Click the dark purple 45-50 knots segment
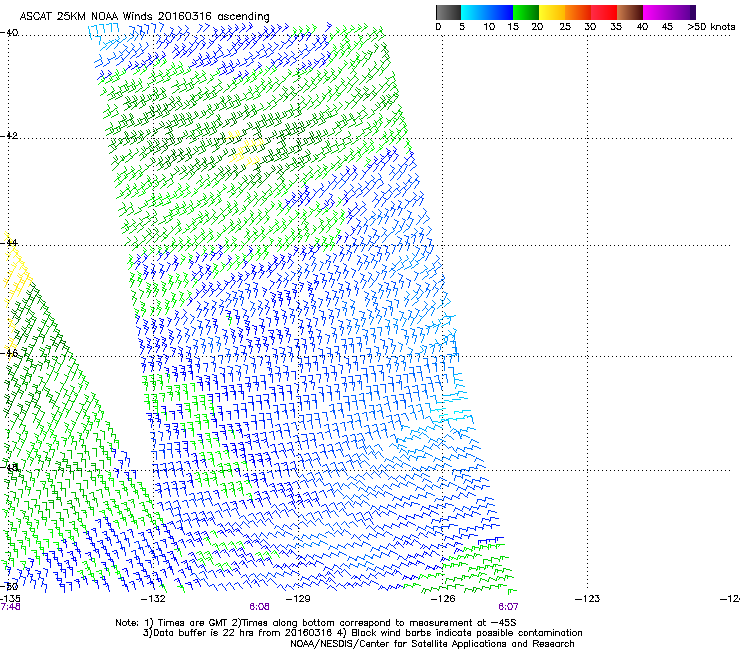740x650 pixels. point(682,12)
